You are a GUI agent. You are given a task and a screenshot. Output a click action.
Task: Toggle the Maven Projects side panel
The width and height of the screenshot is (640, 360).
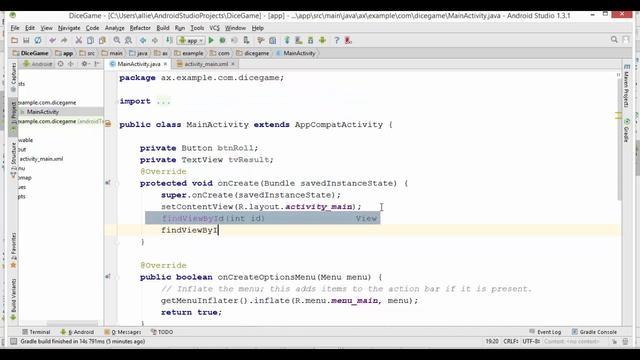tap(627, 86)
